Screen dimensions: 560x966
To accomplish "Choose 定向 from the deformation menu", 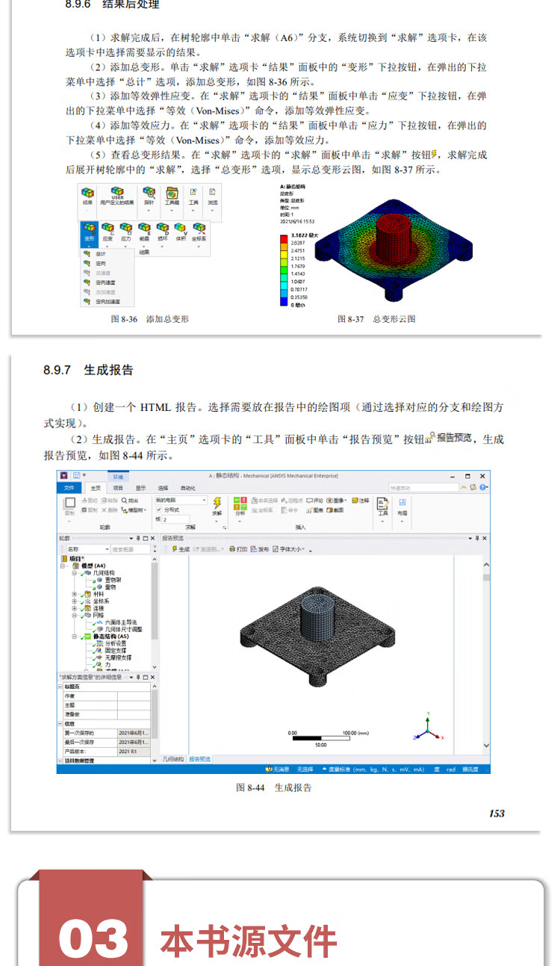I will point(107,264).
